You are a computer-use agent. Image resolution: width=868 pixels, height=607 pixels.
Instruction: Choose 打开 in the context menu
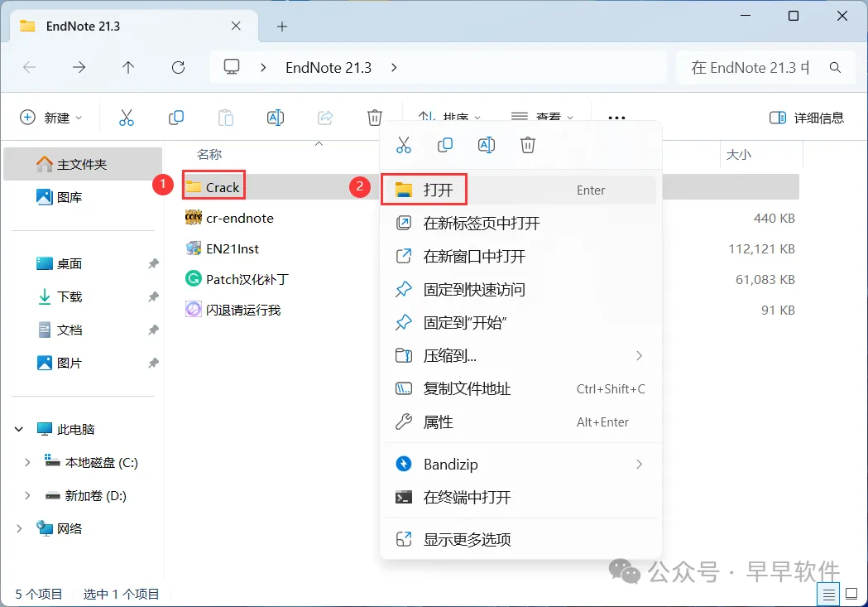tap(520, 190)
